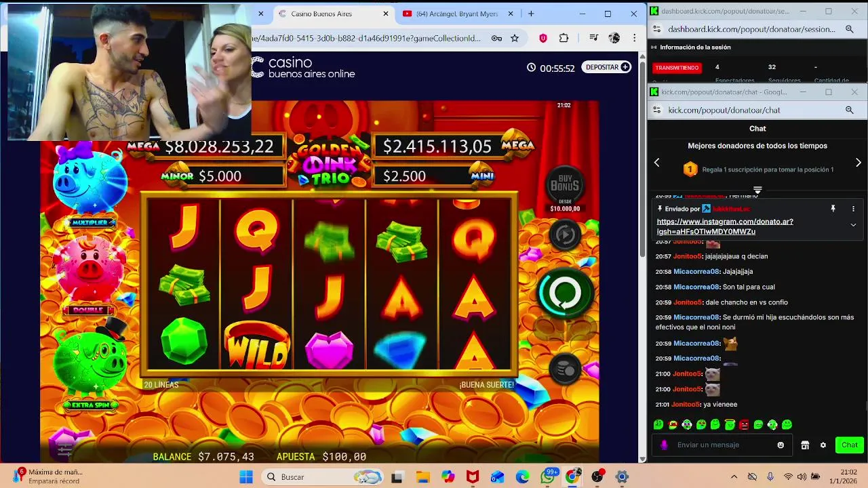Click the taskbar Buscar search box
The height and width of the screenshot is (488, 868).
[323, 476]
